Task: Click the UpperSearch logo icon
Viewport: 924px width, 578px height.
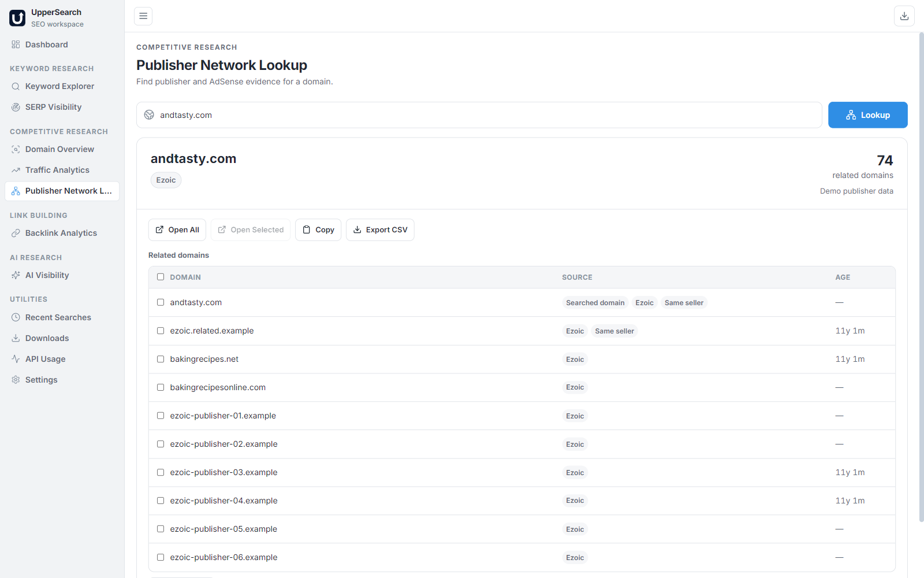Action: point(17,18)
